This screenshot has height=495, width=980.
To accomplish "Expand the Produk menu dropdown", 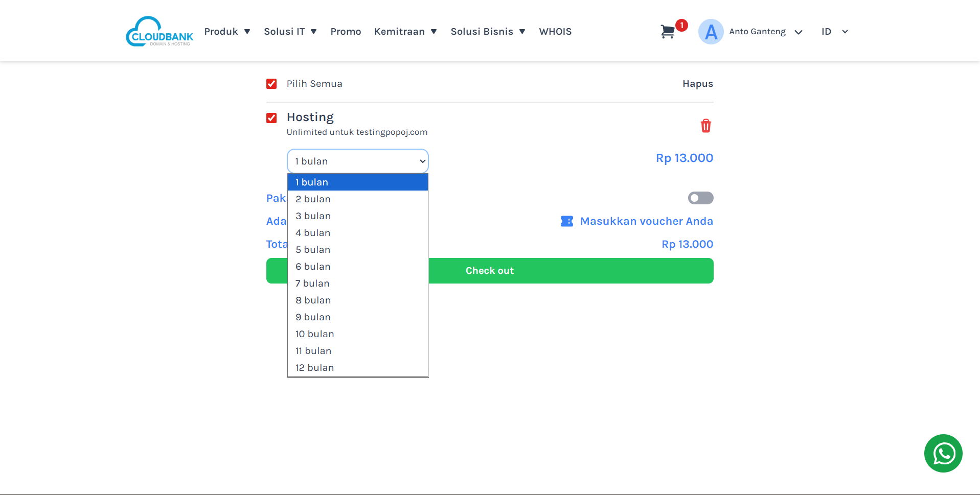I will 227,32.
